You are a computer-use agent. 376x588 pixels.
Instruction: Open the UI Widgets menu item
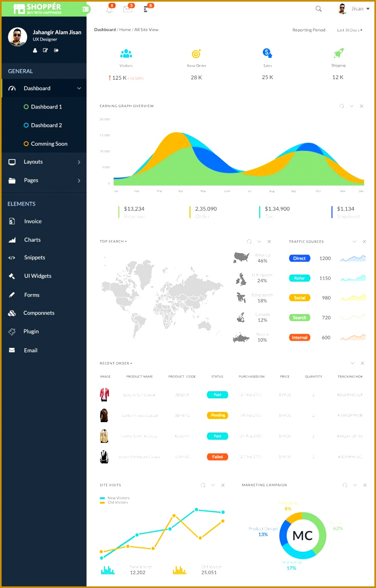(38, 276)
